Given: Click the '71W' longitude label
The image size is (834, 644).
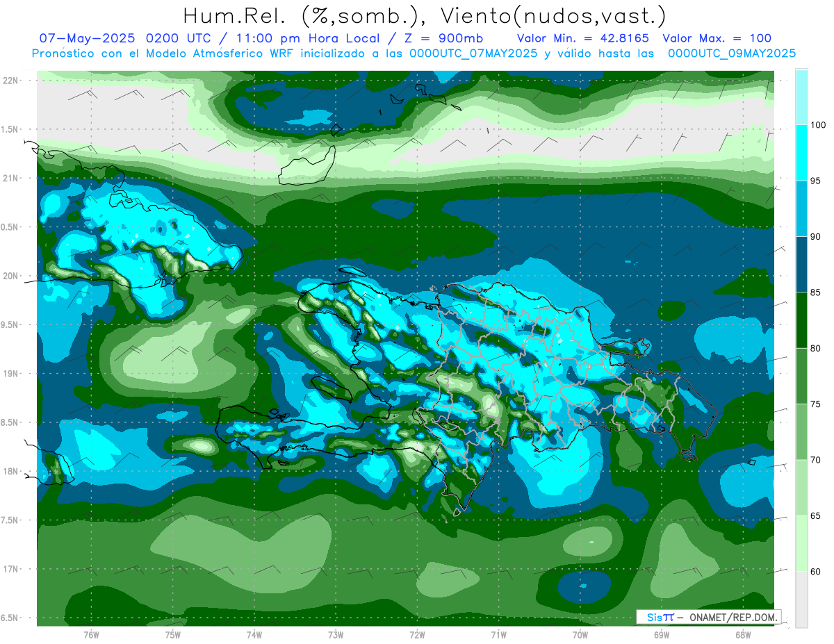Looking at the screenshot, I should coord(498,634).
